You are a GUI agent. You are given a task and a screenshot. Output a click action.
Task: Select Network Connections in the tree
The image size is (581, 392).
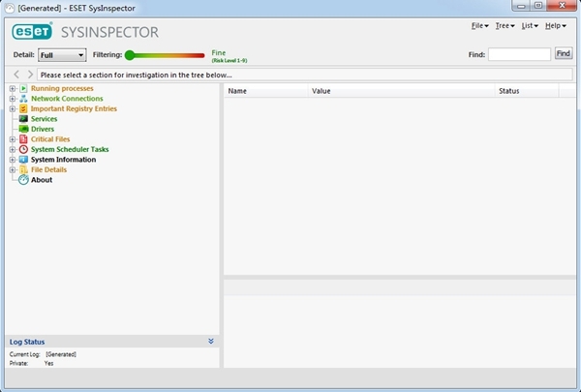(67, 99)
